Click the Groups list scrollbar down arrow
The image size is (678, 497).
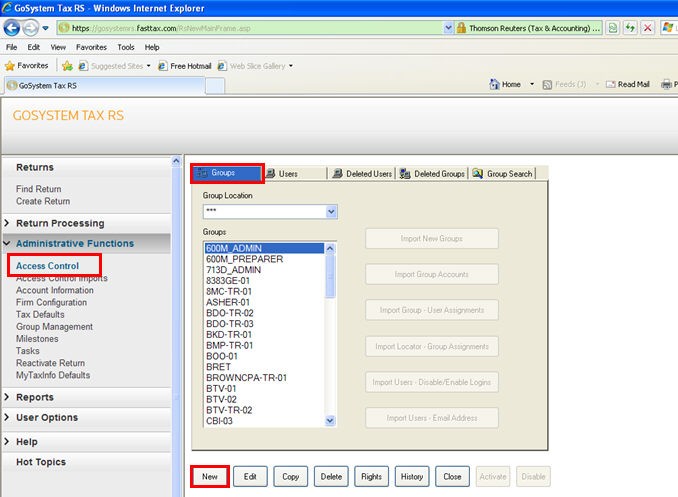click(x=331, y=423)
